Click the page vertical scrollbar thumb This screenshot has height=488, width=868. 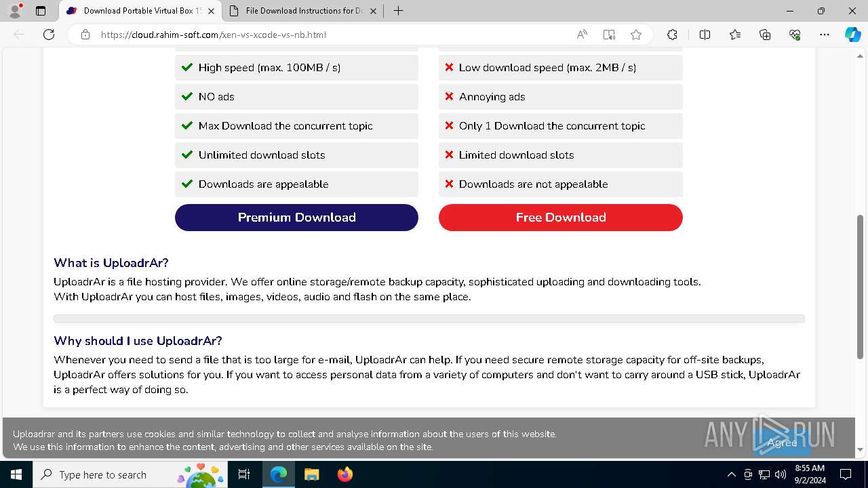(x=861, y=287)
